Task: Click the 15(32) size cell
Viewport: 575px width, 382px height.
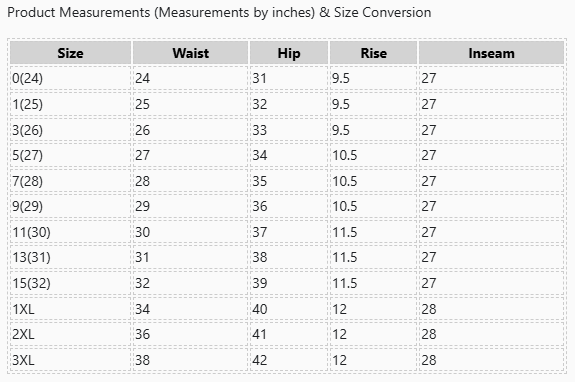Action: click(x=70, y=283)
